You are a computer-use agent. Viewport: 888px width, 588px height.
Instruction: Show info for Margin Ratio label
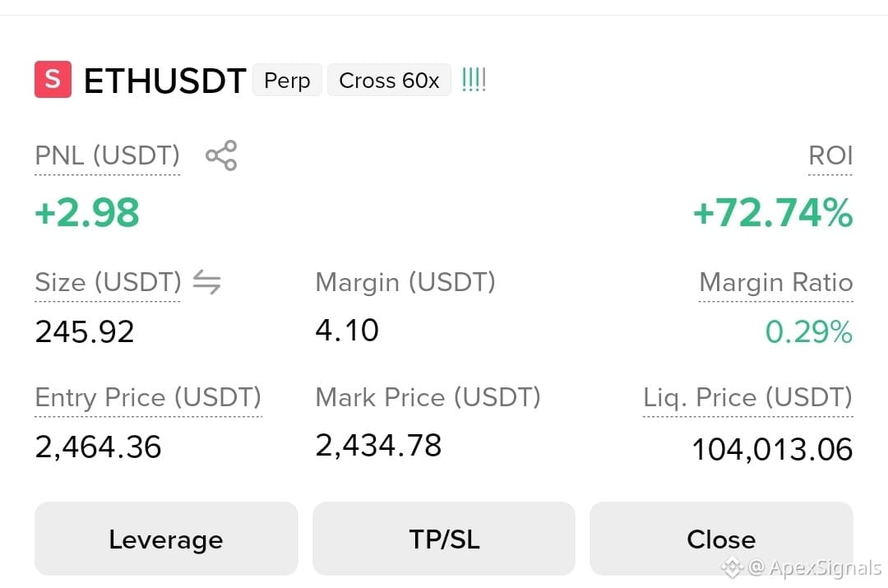pos(776,282)
